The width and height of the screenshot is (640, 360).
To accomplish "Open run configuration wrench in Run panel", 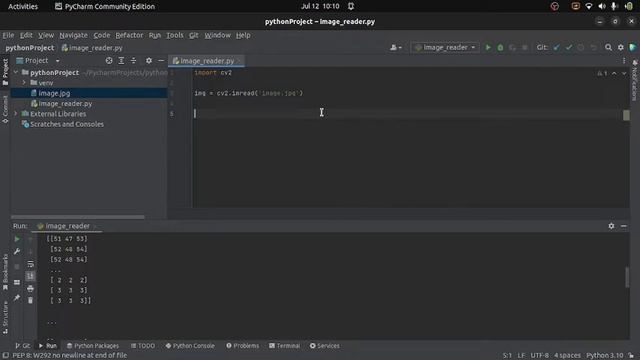I will tap(17, 251).
